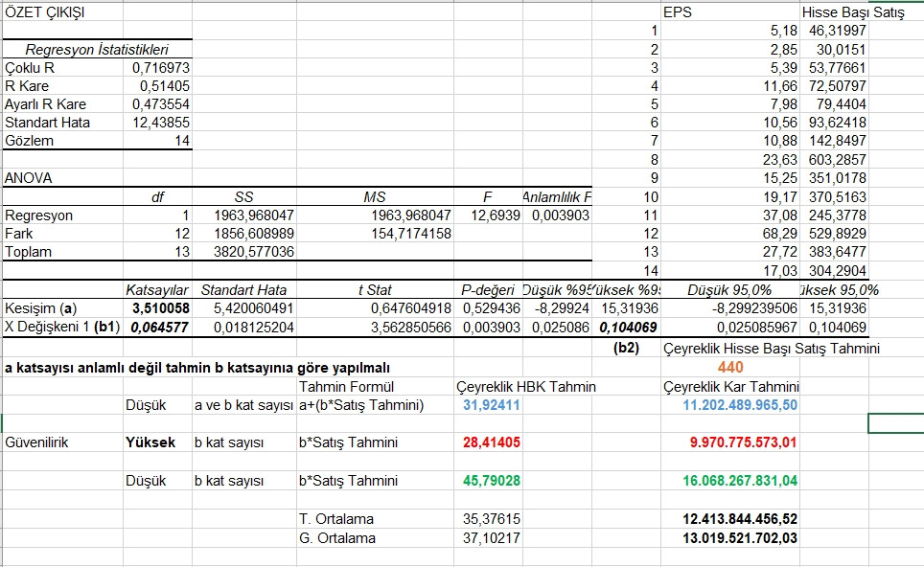Click the sales value 304,2904
This screenshot has height=567, width=924.
838,271
